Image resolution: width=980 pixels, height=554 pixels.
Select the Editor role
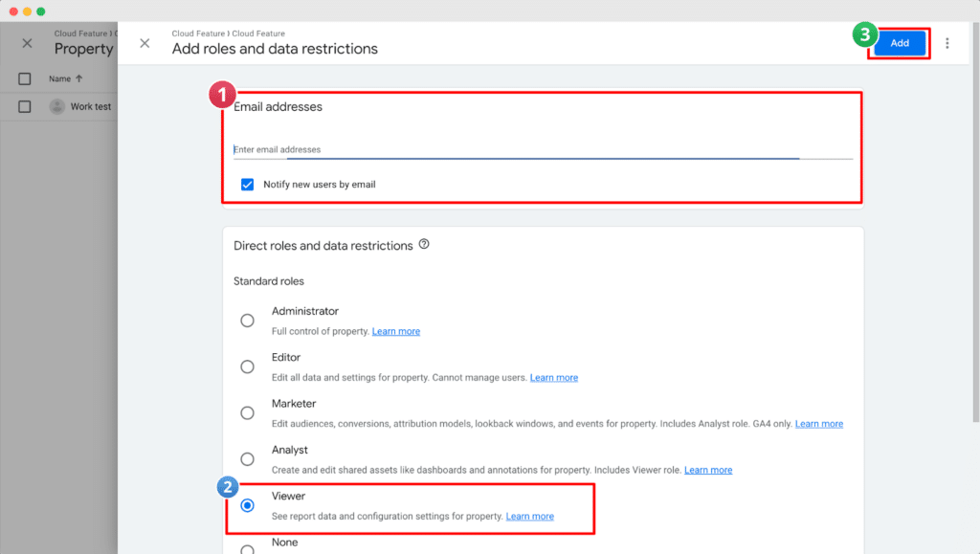coord(247,366)
